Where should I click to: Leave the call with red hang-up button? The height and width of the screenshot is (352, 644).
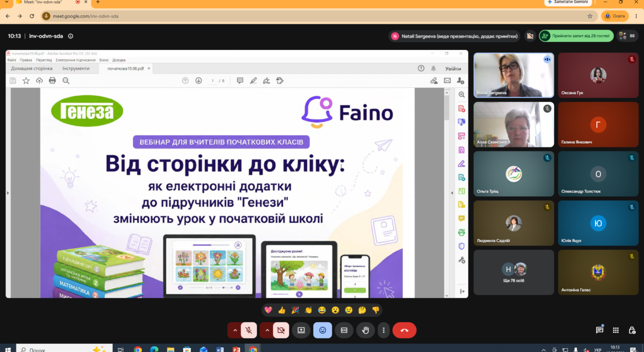[x=404, y=330]
